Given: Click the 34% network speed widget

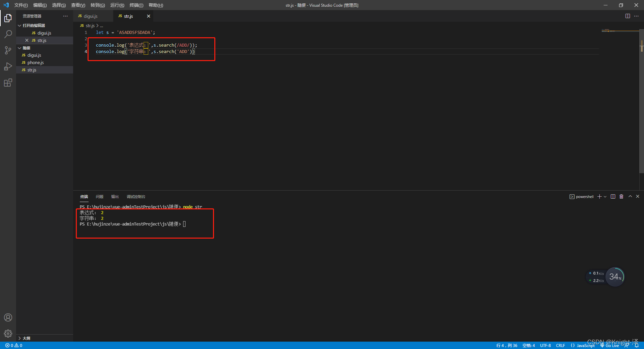Looking at the screenshot, I should coord(615,277).
